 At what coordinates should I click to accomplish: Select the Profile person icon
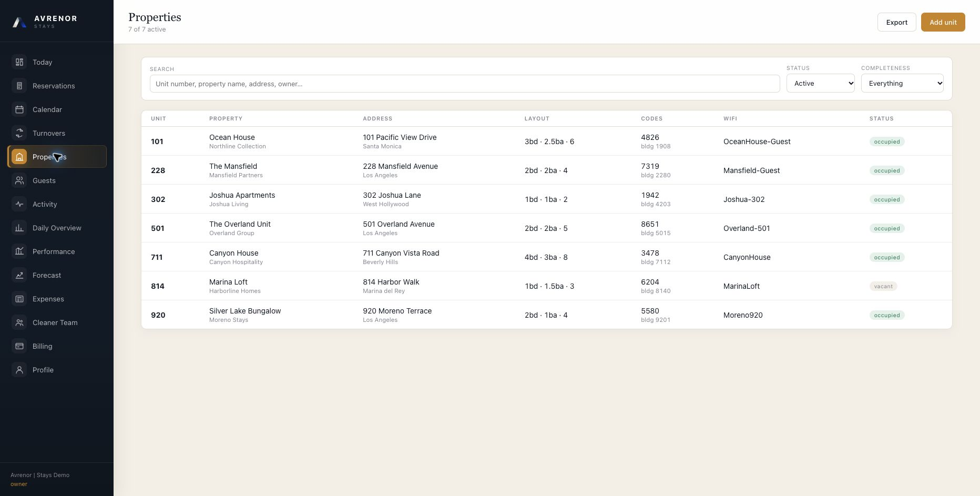pos(19,370)
